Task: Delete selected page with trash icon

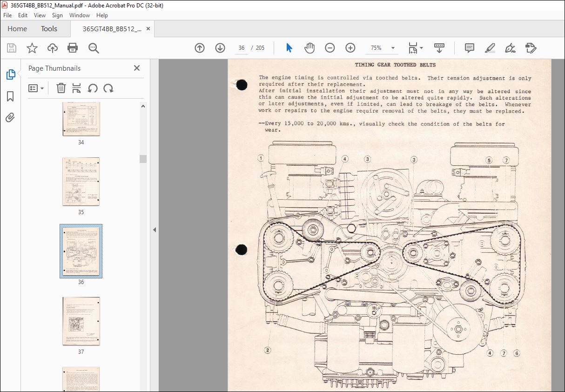Action: (61, 88)
